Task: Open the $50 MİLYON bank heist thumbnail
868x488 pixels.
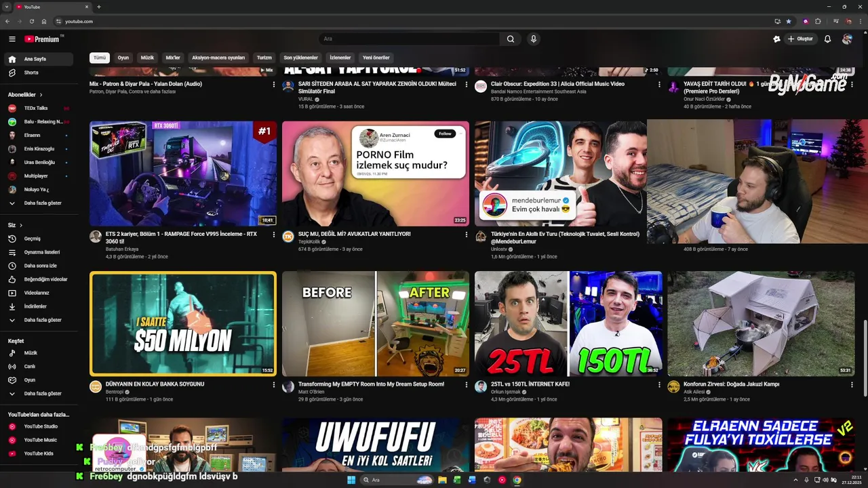Action: (183, 324)
